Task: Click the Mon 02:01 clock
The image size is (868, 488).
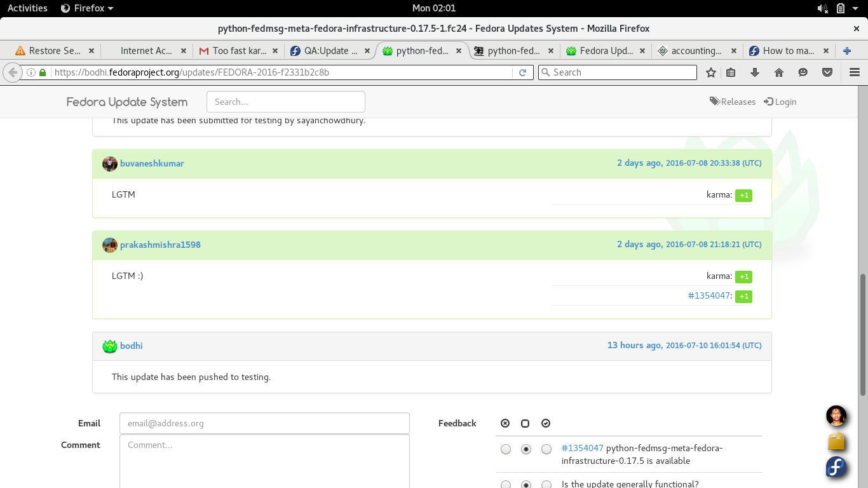Action: (x=434, y=8)
